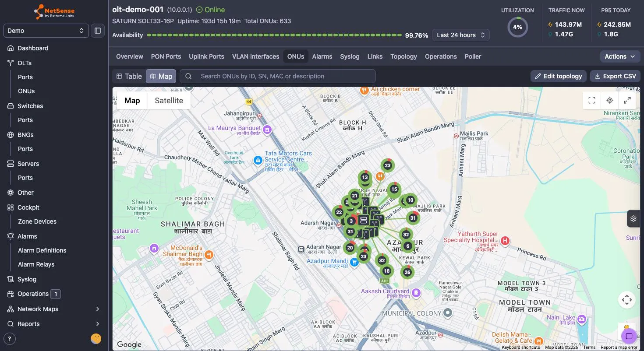This screenshot has width=644, height=351.
Task: Select the Map view toggle beside Table
Action: [161, 76]
